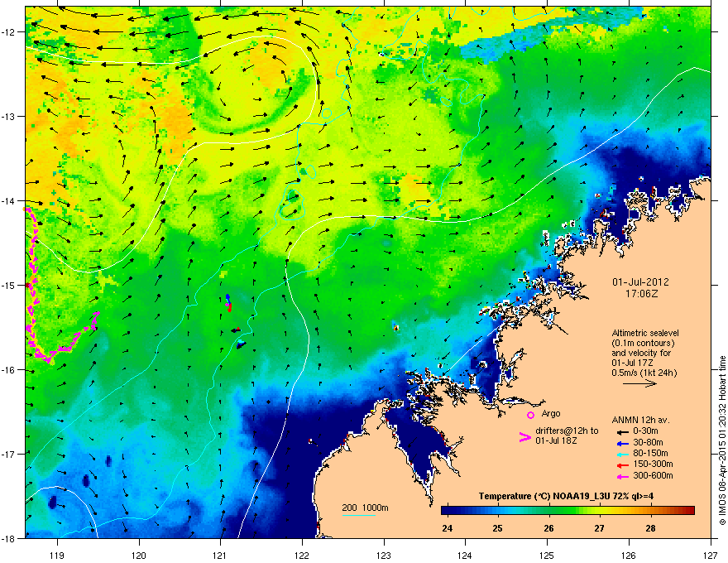The image size is (728, 563).
Task: Click the latitude axis label -18
Action: 9,538
